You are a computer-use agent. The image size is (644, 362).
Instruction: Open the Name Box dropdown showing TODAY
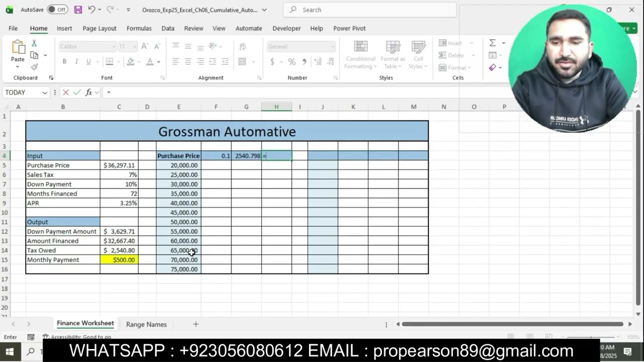click(45, 93)
